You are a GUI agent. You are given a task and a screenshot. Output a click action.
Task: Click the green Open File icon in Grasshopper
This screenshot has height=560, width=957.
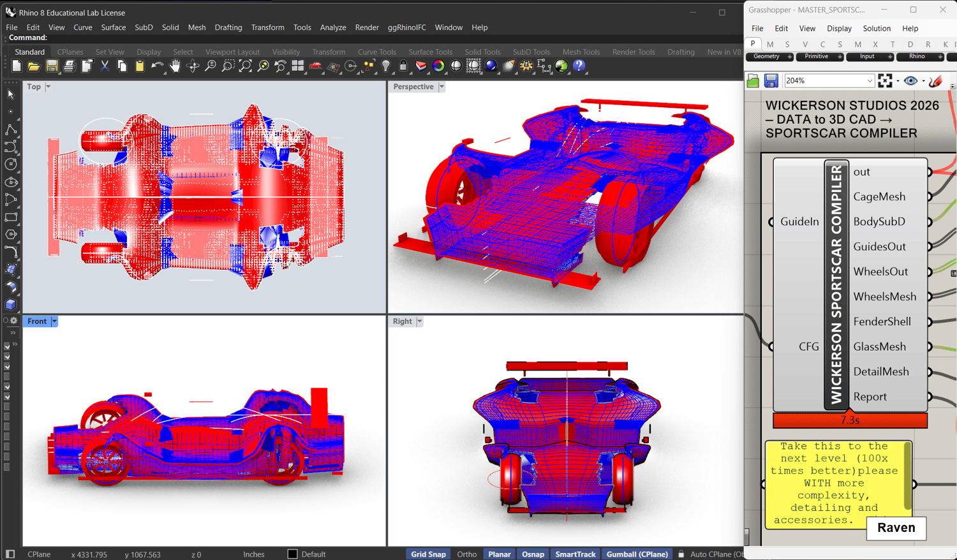click(x=753, y=81)
